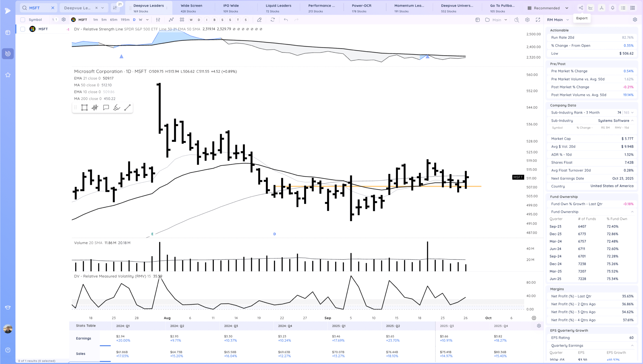Toggle the I circle marker button

207,20
